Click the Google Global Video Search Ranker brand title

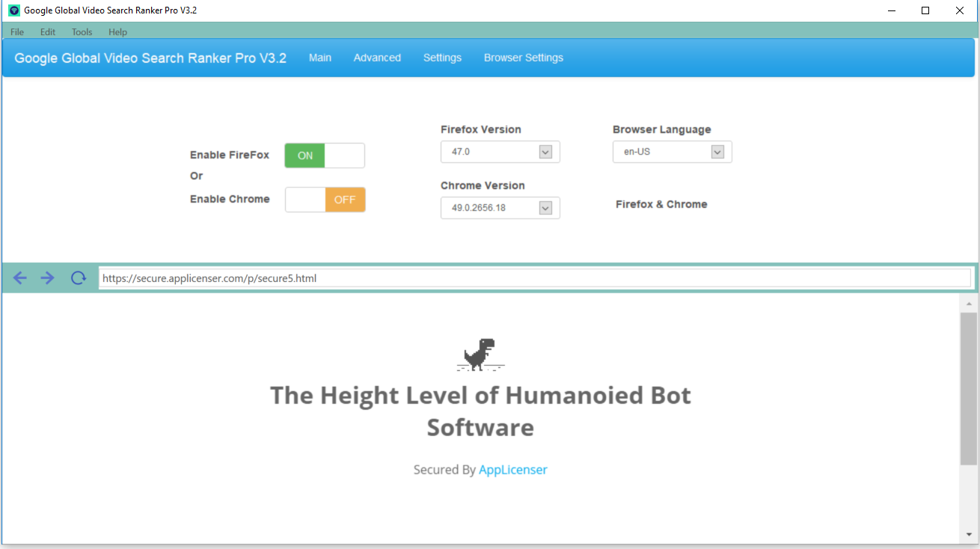[150, 58]
